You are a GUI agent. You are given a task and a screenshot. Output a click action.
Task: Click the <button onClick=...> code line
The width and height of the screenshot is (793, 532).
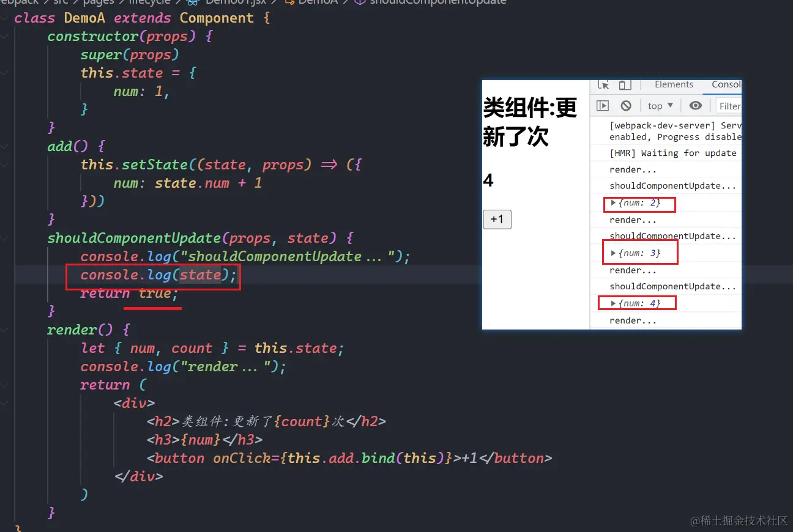pyautogui.click(x=349, y=458)
